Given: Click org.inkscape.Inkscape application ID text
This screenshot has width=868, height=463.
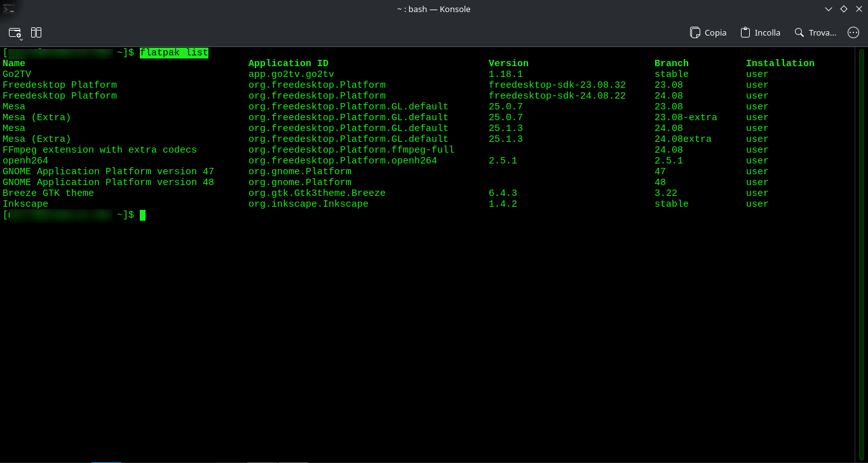Looking at the screenshot, I should click(x=308, y=204).
